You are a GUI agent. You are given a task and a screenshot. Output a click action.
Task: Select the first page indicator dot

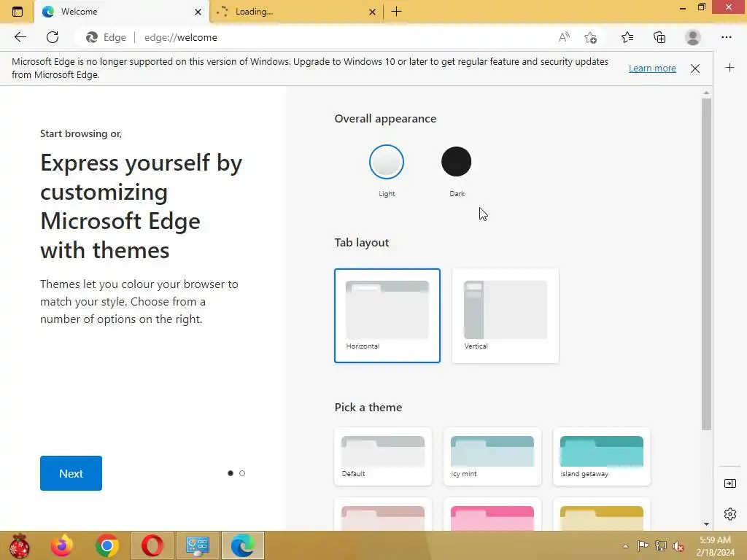pos(231,473)
